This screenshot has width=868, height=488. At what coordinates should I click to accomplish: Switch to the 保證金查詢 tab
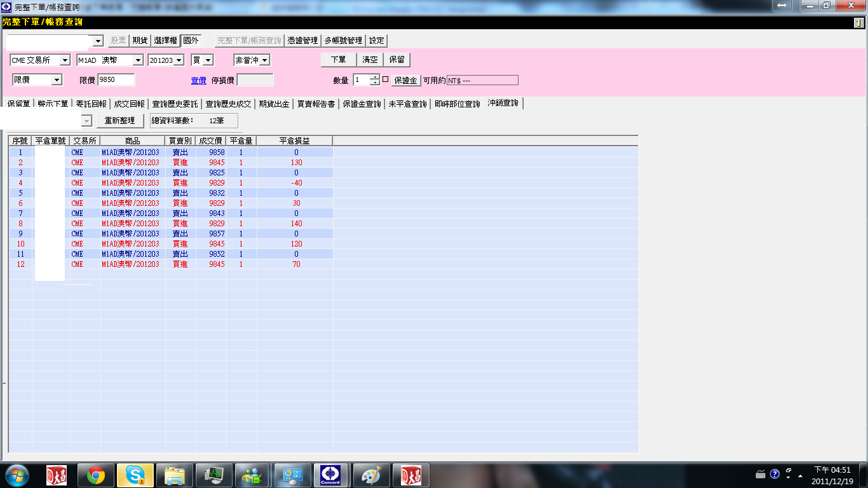[362, 104]
